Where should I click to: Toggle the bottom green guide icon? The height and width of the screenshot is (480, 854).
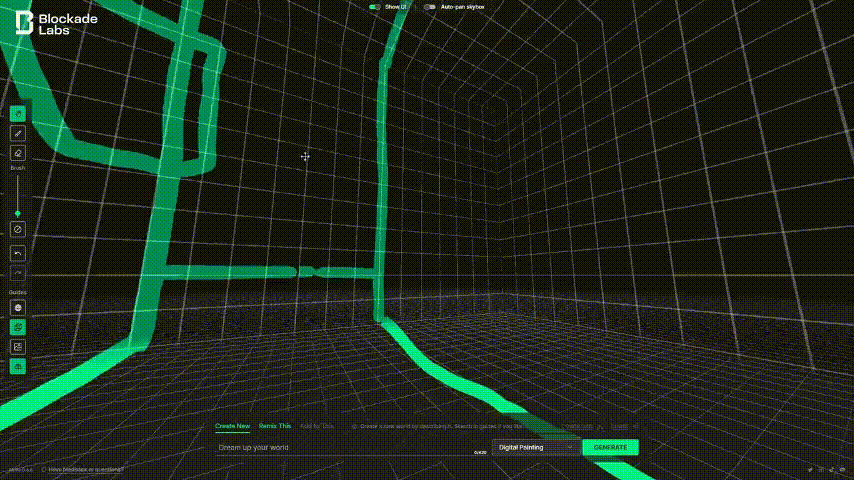18,367
